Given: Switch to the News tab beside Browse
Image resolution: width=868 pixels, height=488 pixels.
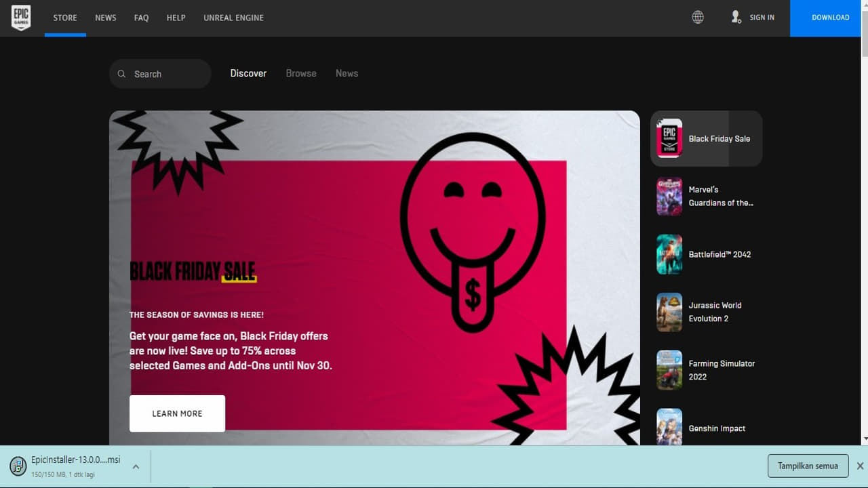Looking at the screenshot, I should (x=347, y=73).
